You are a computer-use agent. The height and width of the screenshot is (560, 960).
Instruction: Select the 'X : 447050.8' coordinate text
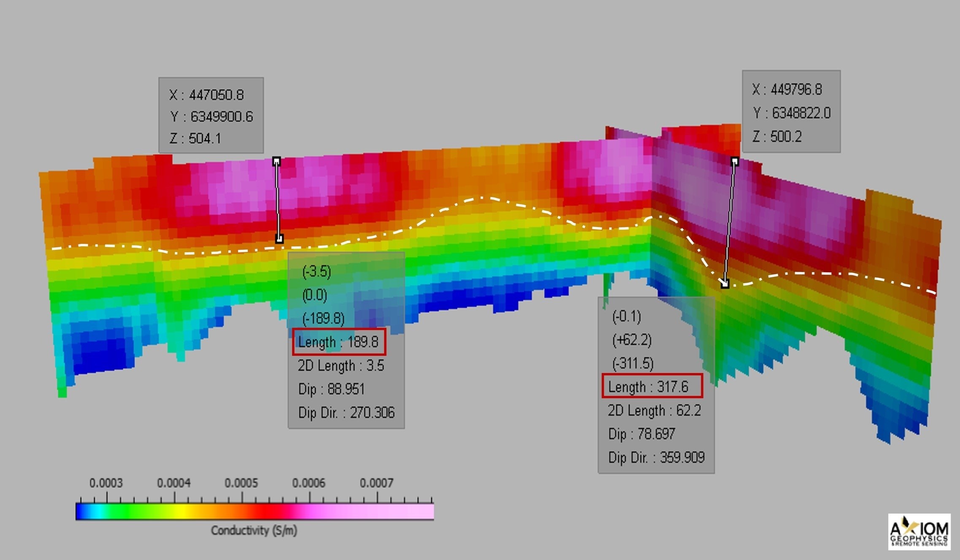click(x=206, y=95)
